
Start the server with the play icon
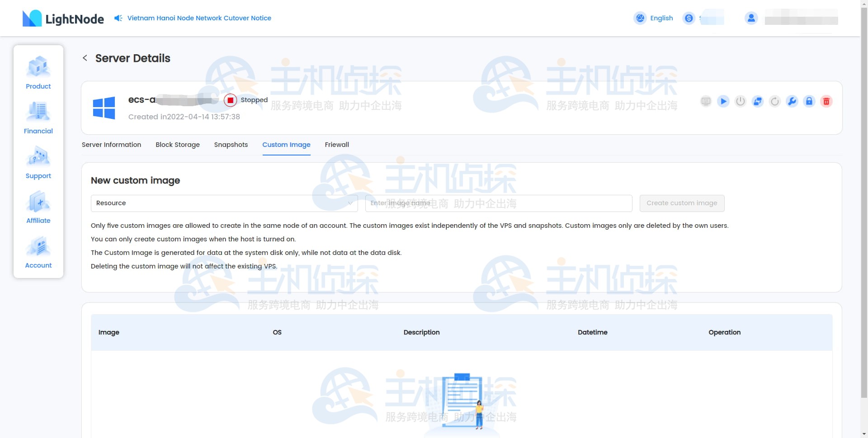point(723,101)
